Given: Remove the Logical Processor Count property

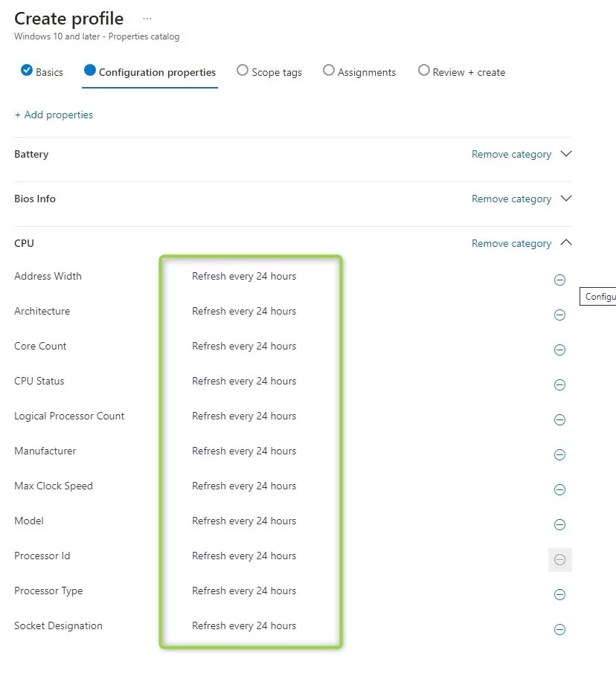Looking at the screenshot, I should pos(559,419).
